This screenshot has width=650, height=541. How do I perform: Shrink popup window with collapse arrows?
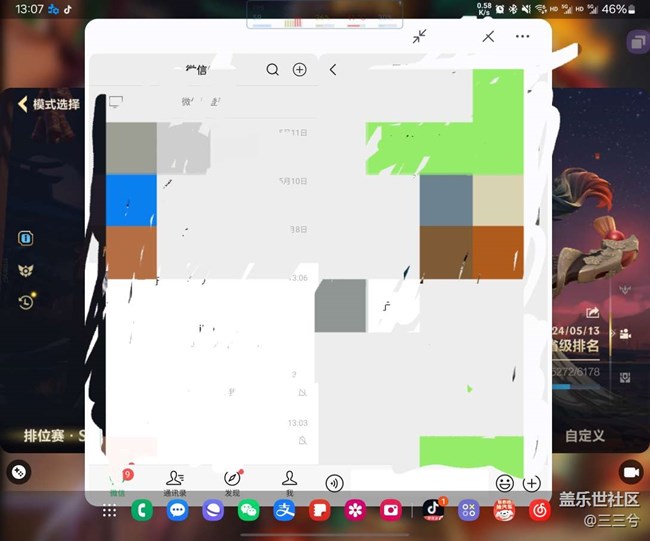coord(419,36)
